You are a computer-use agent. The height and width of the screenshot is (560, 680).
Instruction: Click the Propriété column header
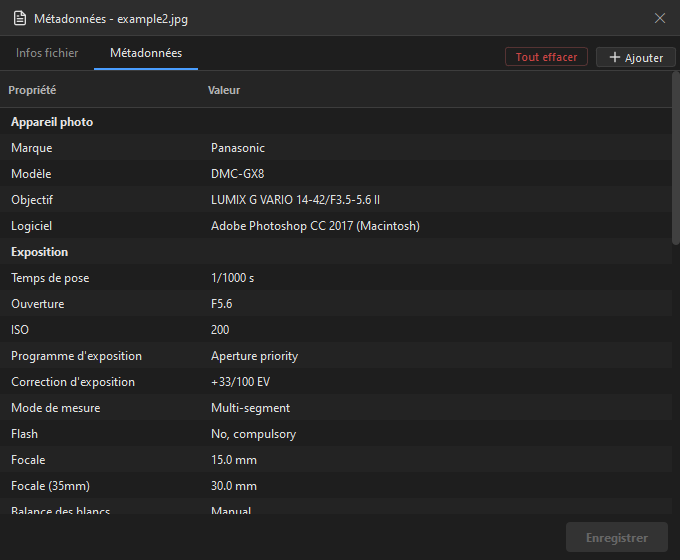click(32, 90)
